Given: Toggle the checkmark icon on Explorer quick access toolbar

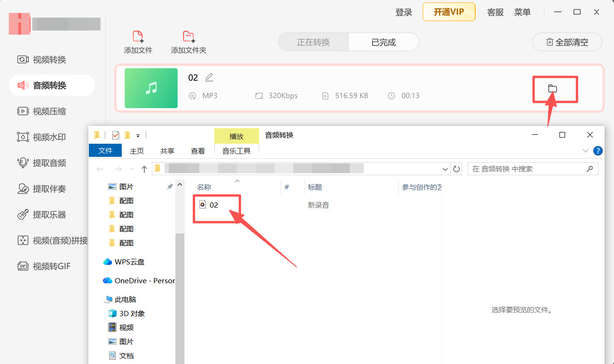Looking at the screenshot, I should pos(116,135).
